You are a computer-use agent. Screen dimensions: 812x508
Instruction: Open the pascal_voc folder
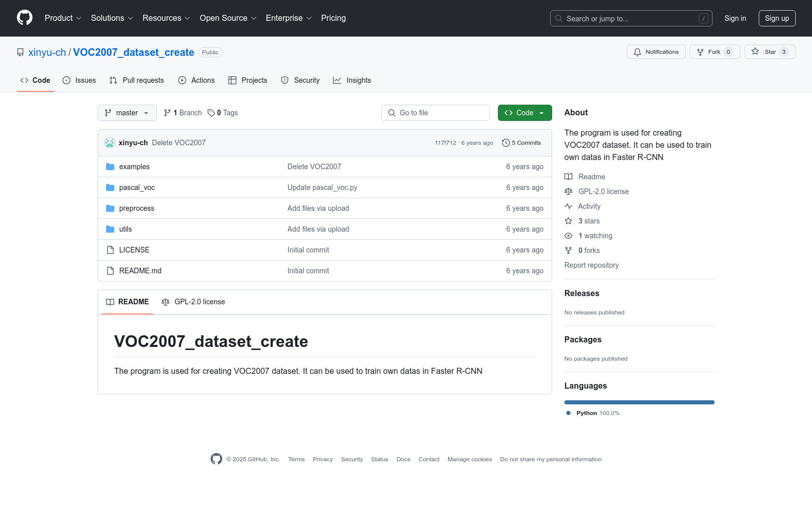click(x=137, y=187)
